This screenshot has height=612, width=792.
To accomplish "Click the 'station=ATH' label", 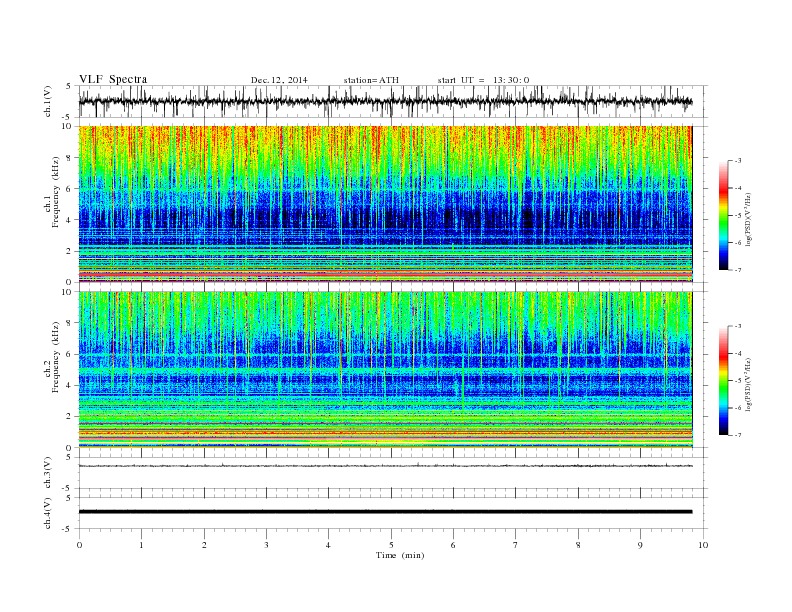I will tap(371, 80).
